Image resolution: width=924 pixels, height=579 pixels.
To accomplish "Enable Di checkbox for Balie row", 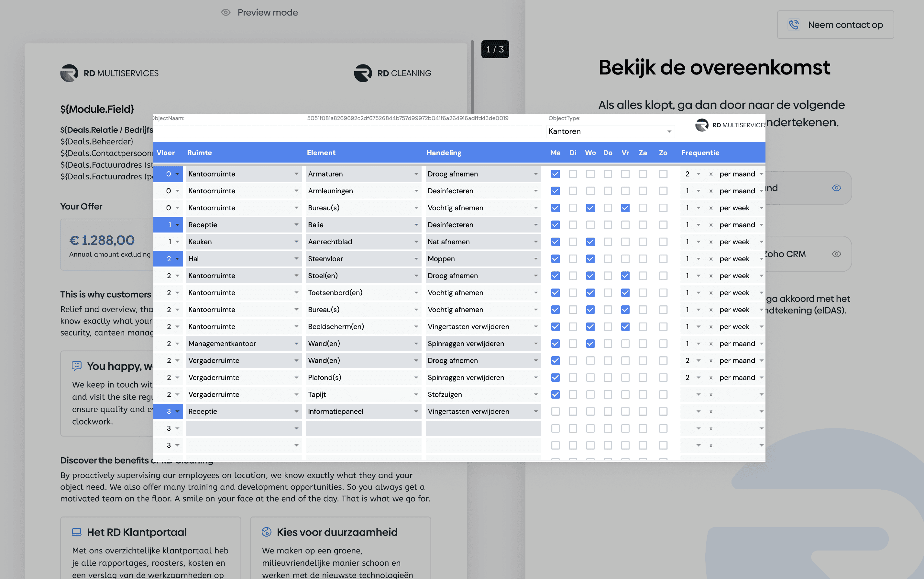I will tap(573, 225).
